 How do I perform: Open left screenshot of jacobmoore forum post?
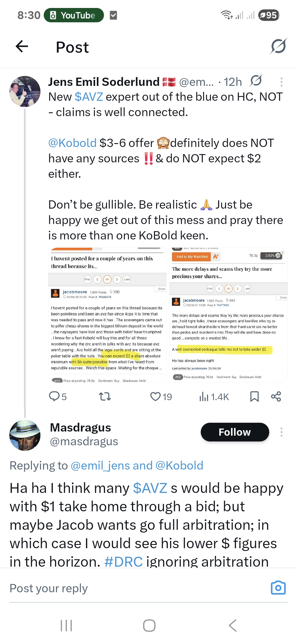click(x=107, y=315)
